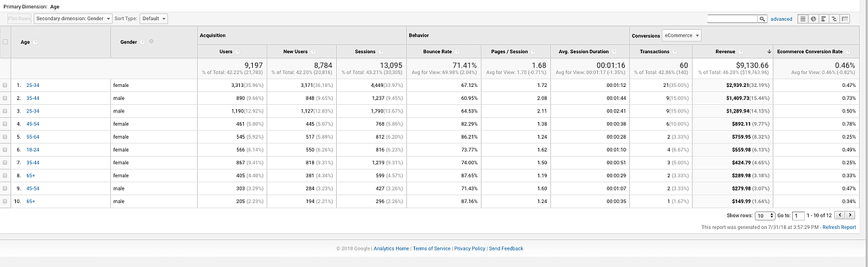Switch to the performance bar view icon
Image resolution: width=868 pixels, height=267 pixels.
coord(823,19)
